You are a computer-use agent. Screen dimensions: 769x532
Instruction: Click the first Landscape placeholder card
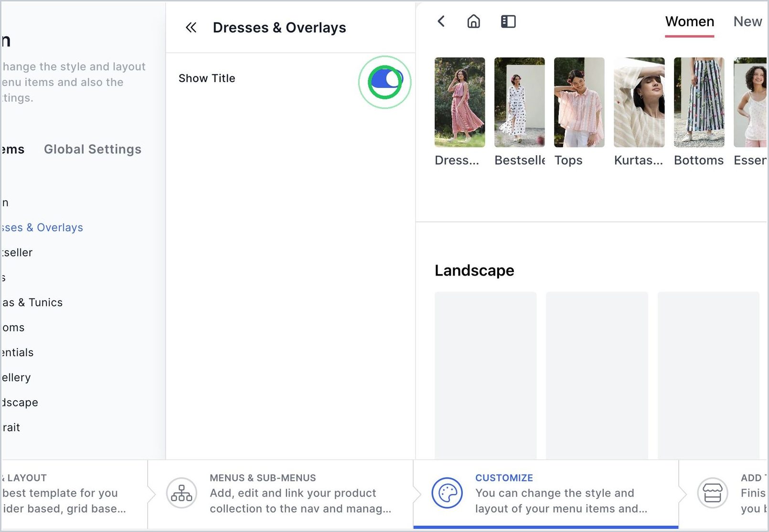click(485, 375)
